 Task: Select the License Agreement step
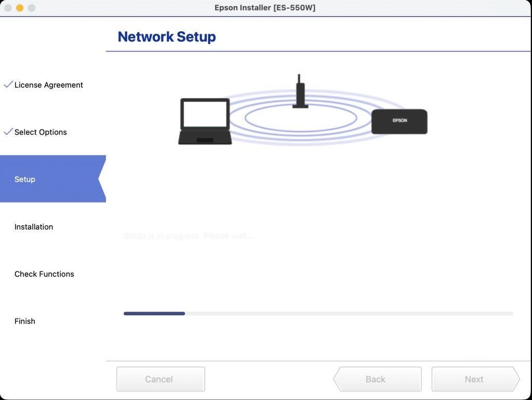(48, 85)
